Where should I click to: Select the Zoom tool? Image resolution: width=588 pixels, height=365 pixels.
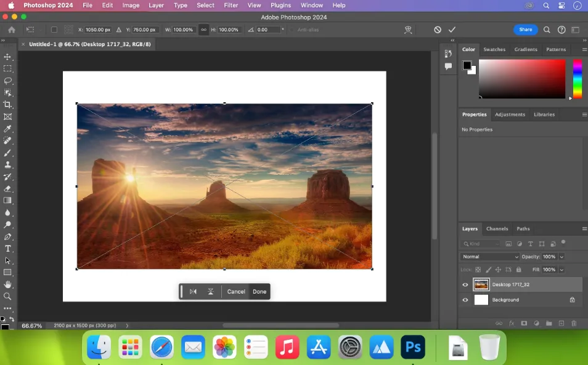7,297
